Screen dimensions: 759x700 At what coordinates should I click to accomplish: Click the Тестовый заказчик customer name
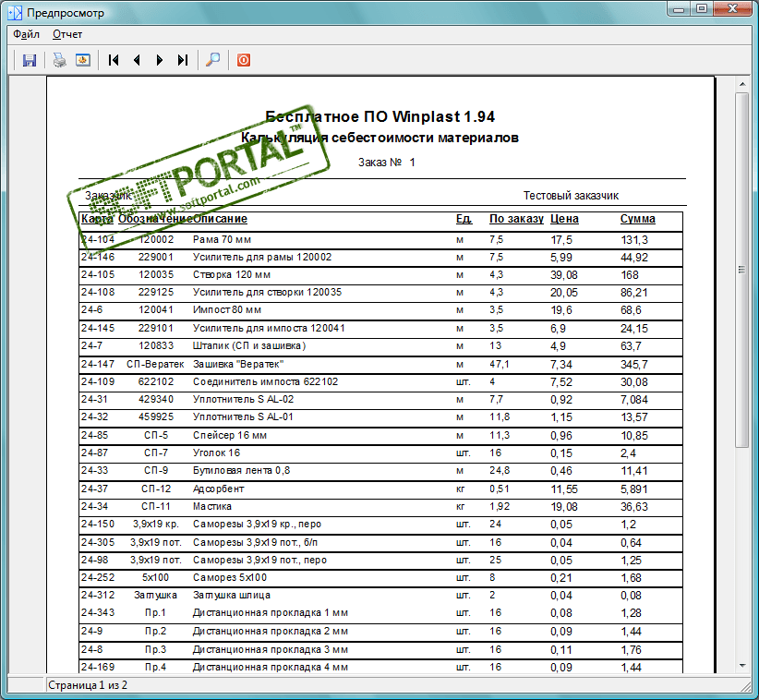coord(571,196)
